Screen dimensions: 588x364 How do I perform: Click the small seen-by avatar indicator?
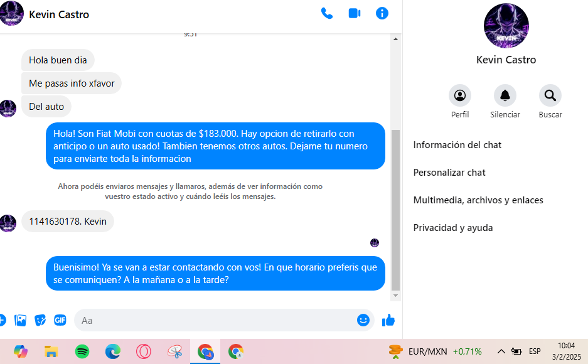coord(374,243)
